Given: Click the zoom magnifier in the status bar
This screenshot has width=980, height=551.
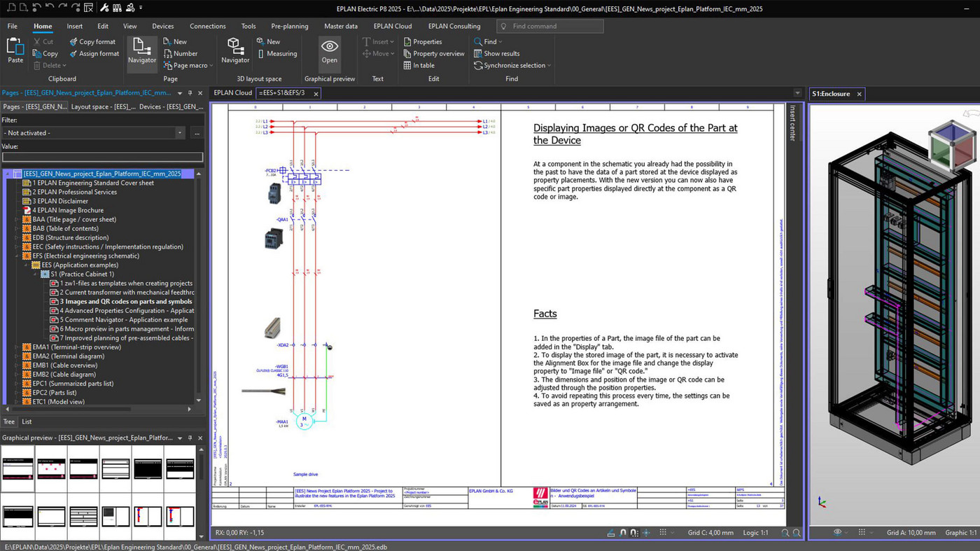Looking at the screenshot, I should pyautogui.click(x=786, y=533).
